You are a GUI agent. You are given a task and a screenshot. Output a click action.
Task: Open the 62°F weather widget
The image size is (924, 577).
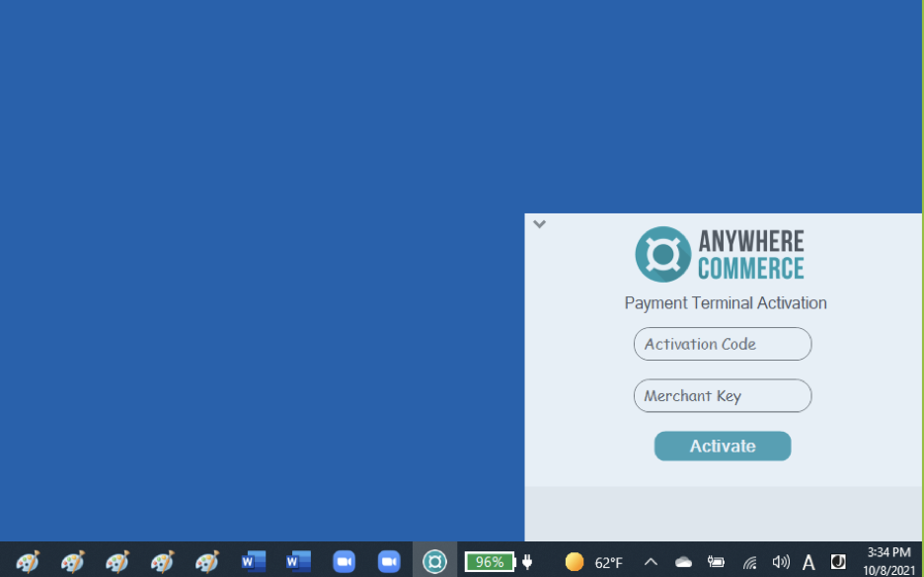[594, 562]
